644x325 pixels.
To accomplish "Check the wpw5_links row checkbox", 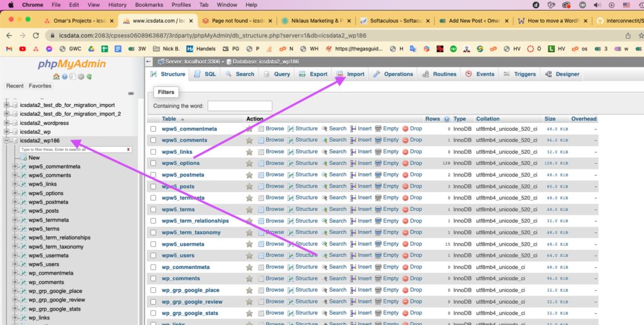I will point(153,152).
